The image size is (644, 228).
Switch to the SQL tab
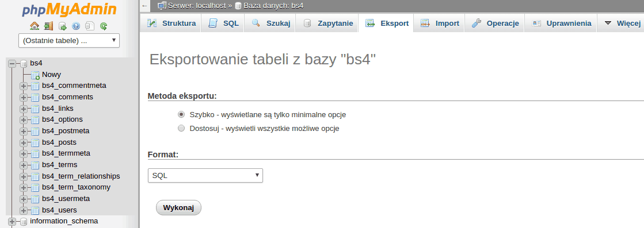click(223, 24)
